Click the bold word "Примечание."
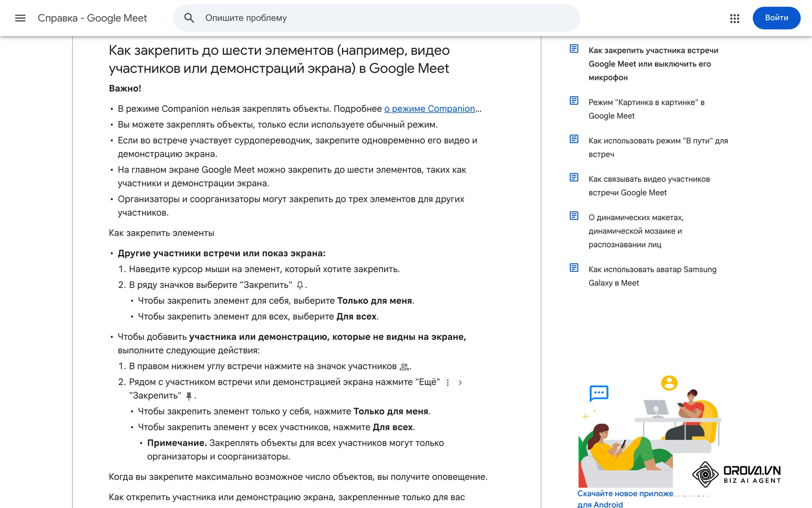 click(x=177, y=443)
